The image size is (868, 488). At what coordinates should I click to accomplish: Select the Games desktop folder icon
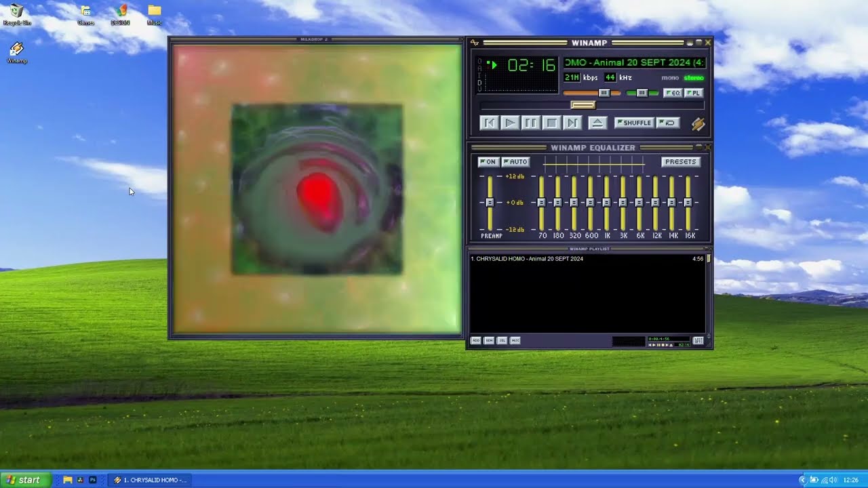pos(85,15)
